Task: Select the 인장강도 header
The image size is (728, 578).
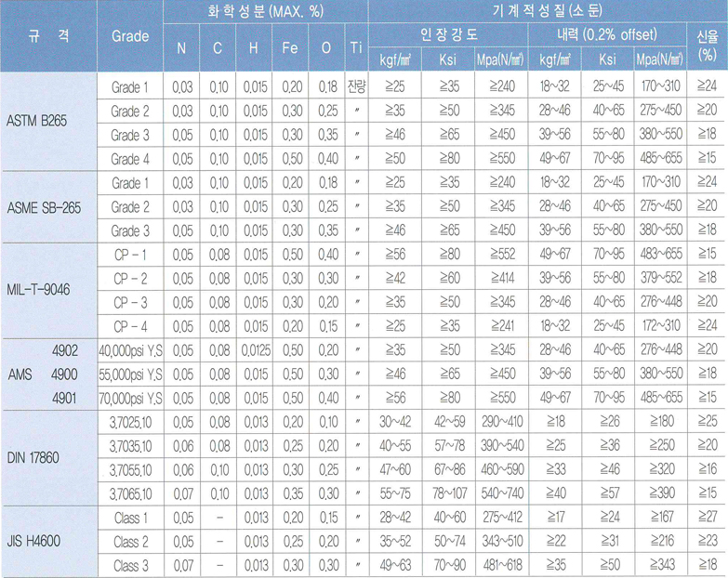Action: [448, 34]
